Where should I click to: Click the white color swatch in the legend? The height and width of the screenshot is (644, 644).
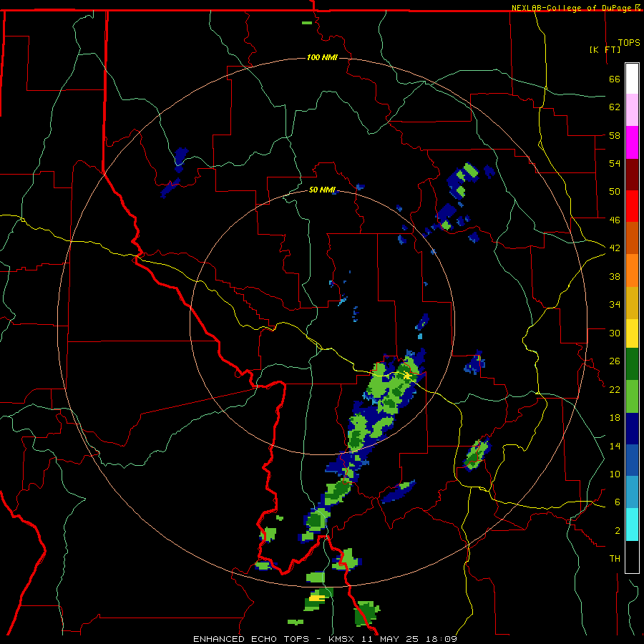632,79
